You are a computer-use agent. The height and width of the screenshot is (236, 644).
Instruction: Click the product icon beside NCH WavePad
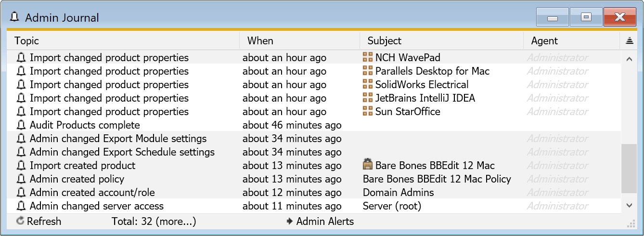coord(368,58)
